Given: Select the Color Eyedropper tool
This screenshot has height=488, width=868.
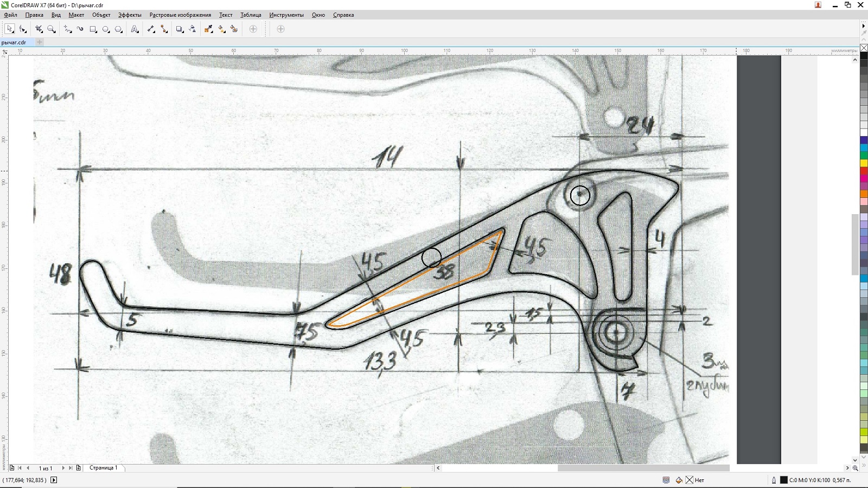Looking at the screenshot, I should coord(209,29).
